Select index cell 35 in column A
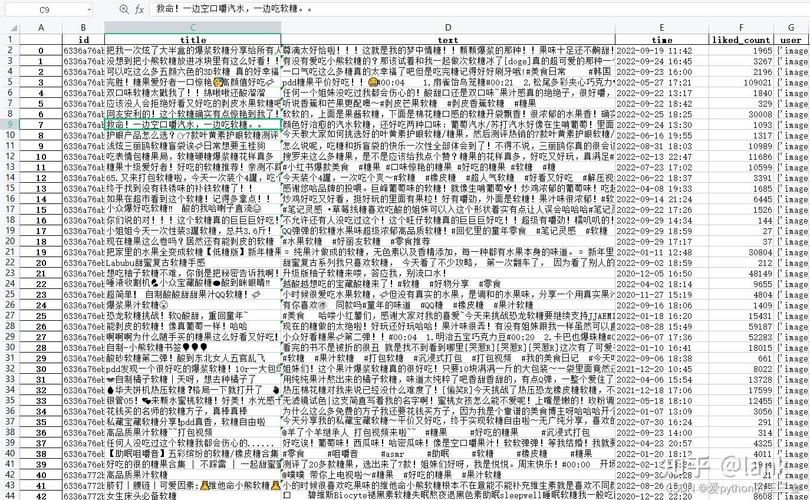The width and height of the screenshot is (810, 500). 41,421
